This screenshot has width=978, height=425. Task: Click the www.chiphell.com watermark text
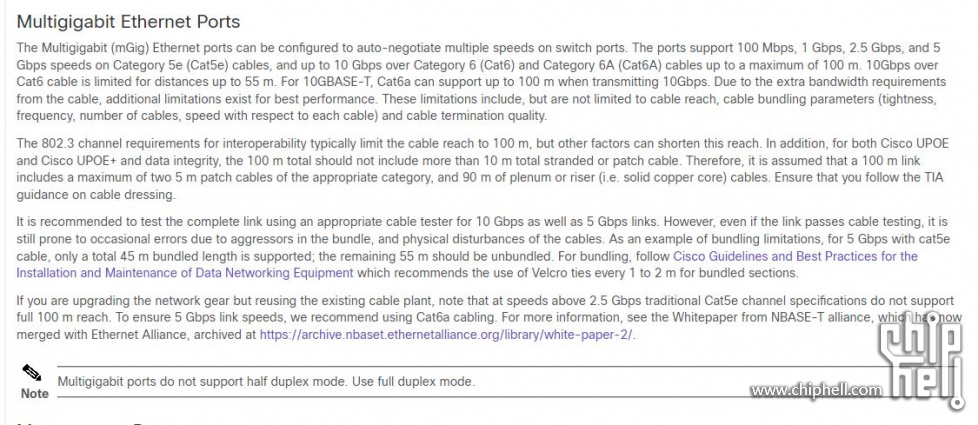tap(816, 391)
